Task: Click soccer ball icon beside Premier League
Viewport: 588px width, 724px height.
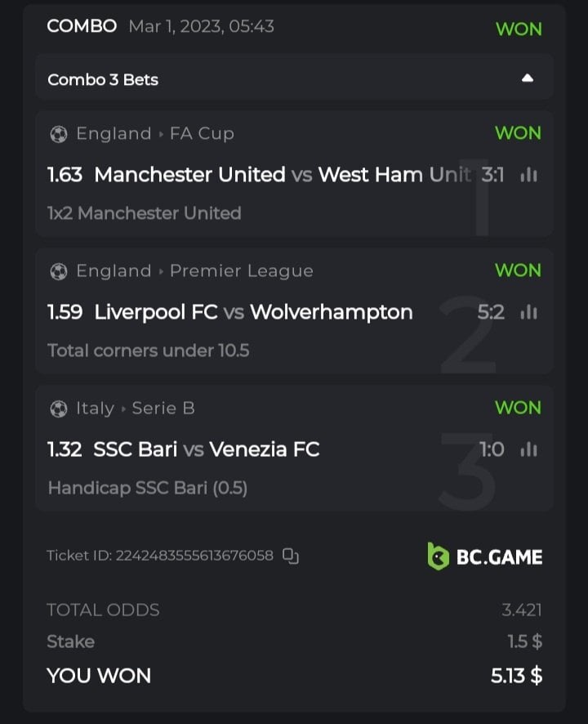Action: (x=58, y=271)
